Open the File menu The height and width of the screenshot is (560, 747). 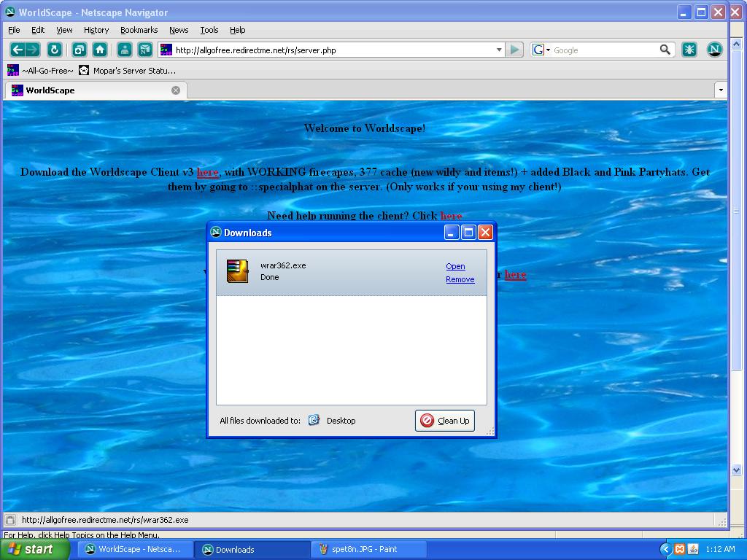click(x=14, y=30)
